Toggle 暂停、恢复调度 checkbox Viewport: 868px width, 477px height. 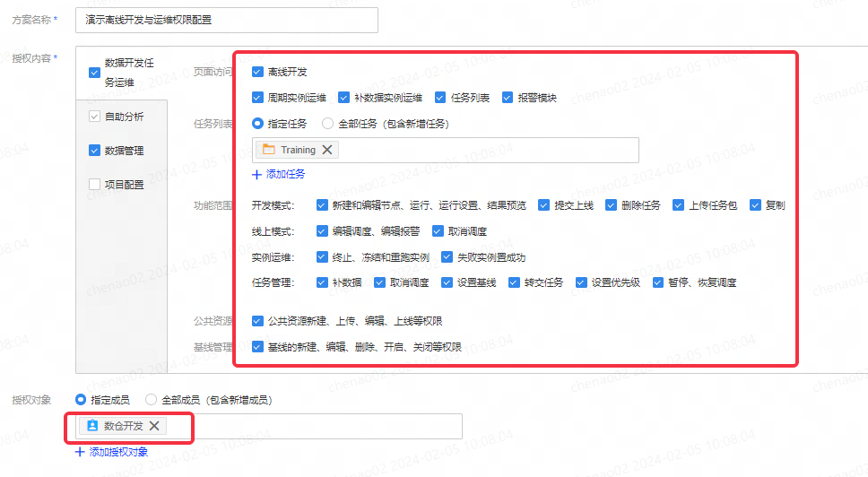[x=658, y=282]
